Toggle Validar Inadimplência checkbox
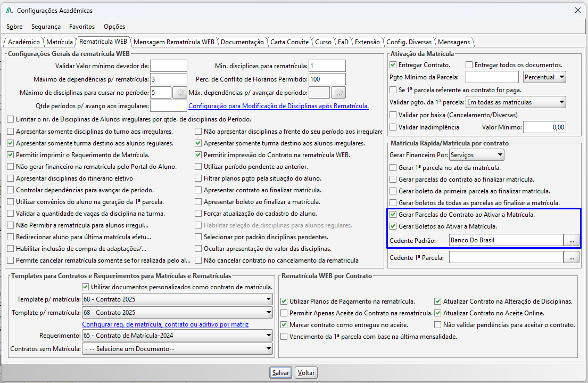588x383 pixels. tap(393, 127)
